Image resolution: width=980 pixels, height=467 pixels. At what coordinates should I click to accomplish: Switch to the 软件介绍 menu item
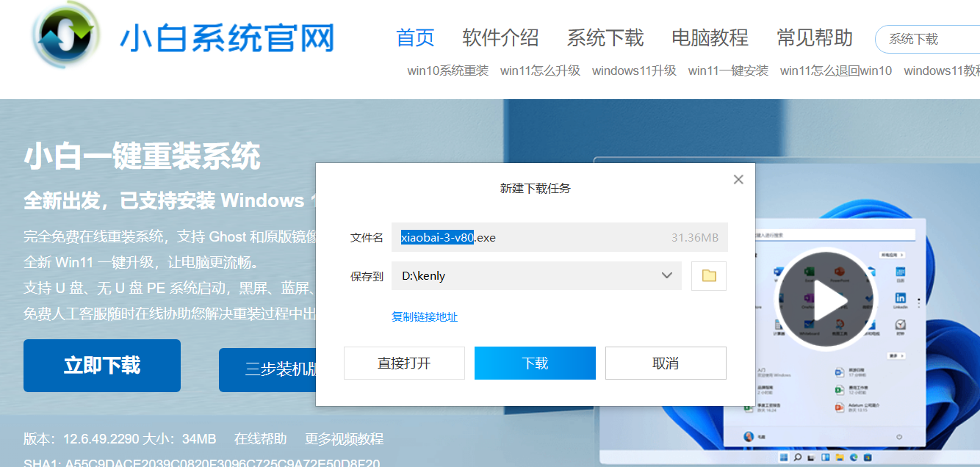501,38
